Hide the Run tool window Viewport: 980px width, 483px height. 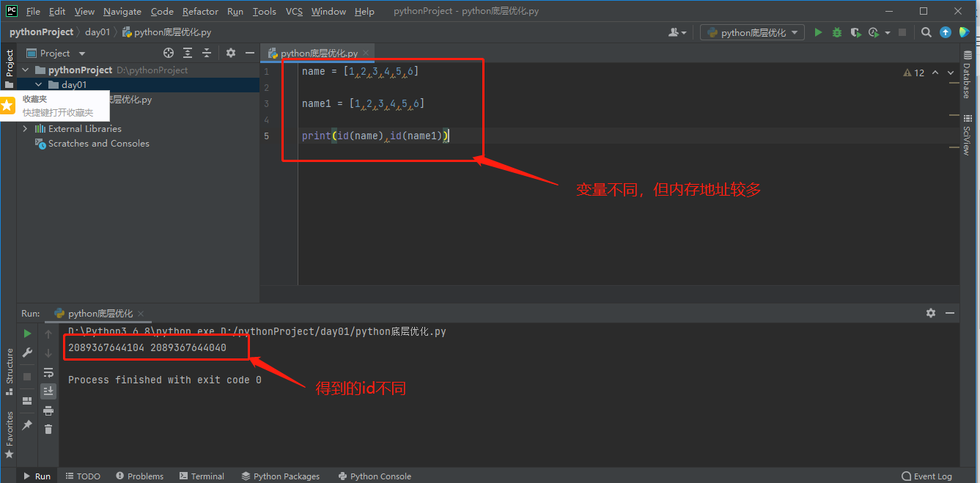tap(950, 313)
